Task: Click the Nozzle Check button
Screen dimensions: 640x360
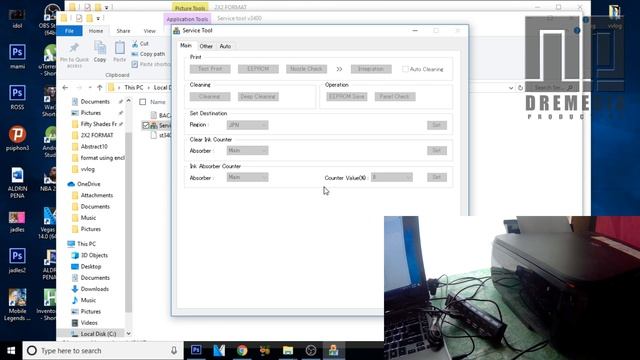Action: 307,69
